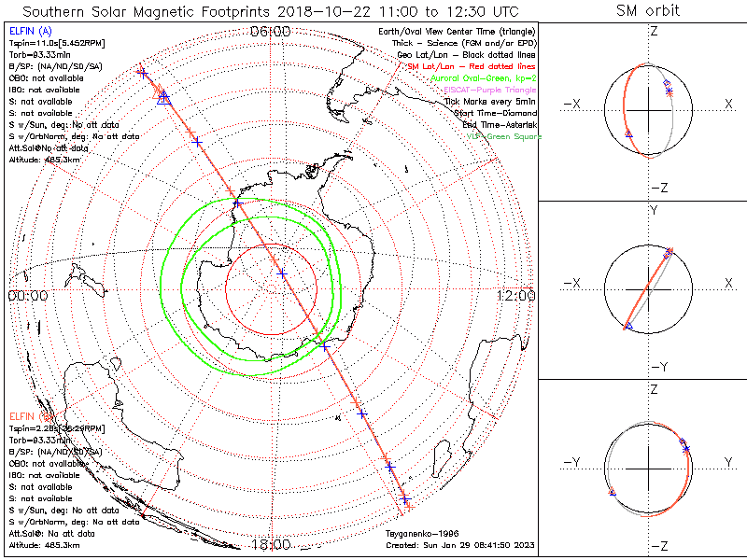The height and width of the screenshot is (560, 747).
Task: Click the center crosshair of the top orbit plot
Action: 648,110
